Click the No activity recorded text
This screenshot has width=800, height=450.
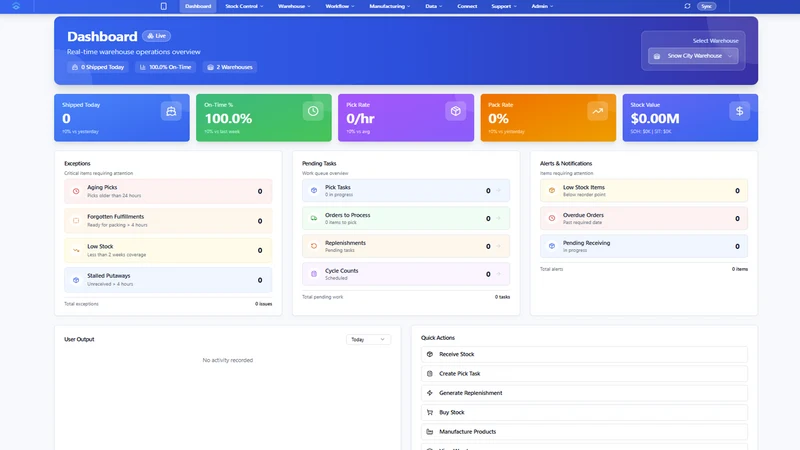[228, 360]
